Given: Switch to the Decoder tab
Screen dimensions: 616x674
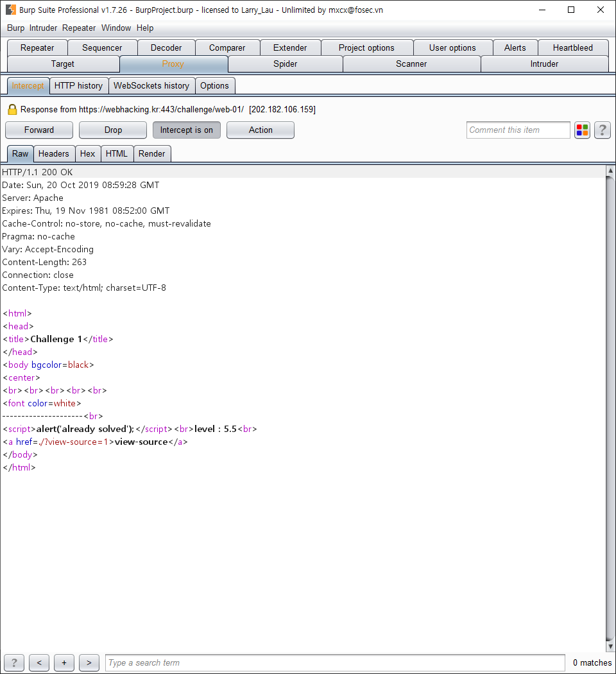Looking at the screenshot, I should 166,48.
